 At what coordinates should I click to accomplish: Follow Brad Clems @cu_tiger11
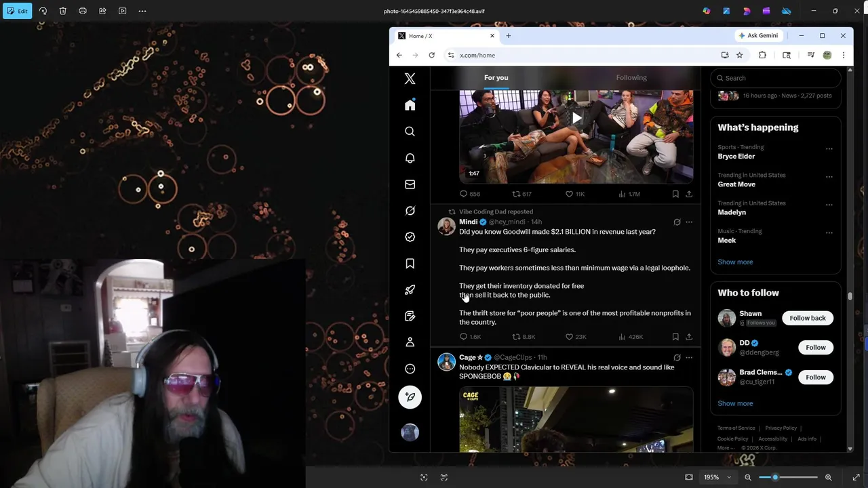tap(815, 377)
